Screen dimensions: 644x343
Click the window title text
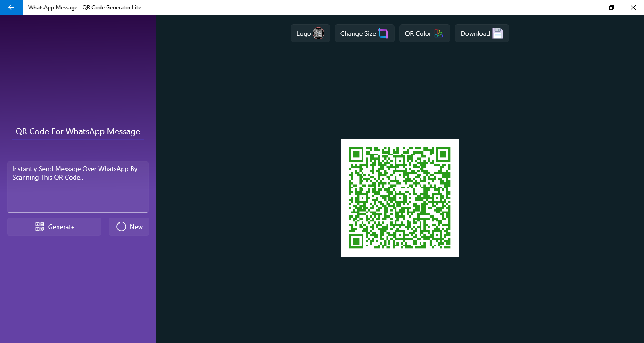(84, 8)
